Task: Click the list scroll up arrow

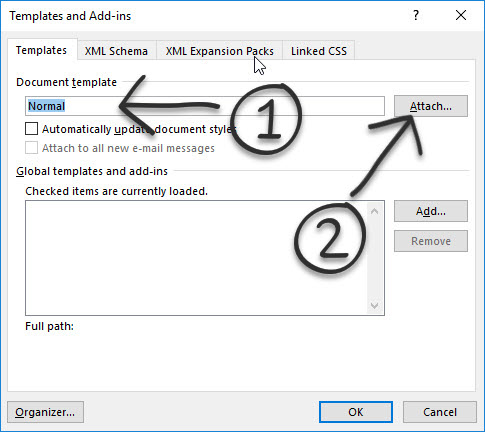Action: pos(374,211)
